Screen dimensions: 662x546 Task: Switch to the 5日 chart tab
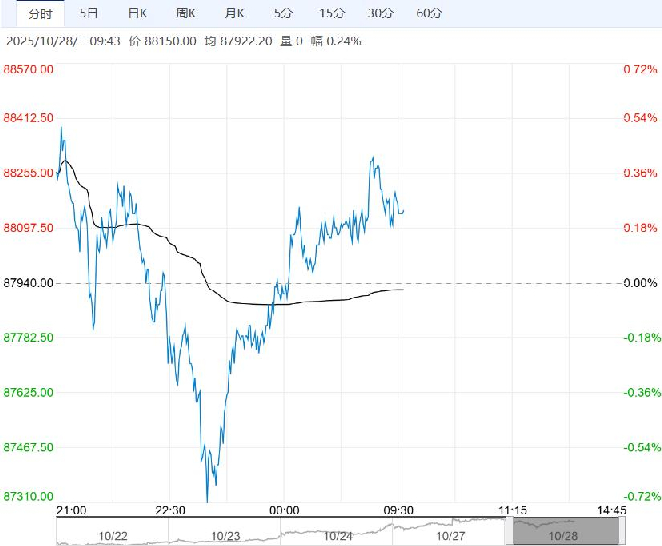click(x=89, y=13)
